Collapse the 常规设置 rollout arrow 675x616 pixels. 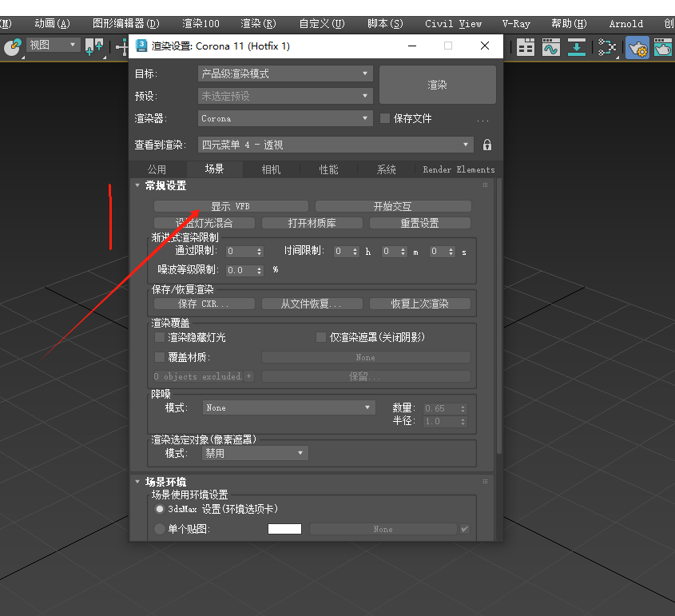coord(137,185)
